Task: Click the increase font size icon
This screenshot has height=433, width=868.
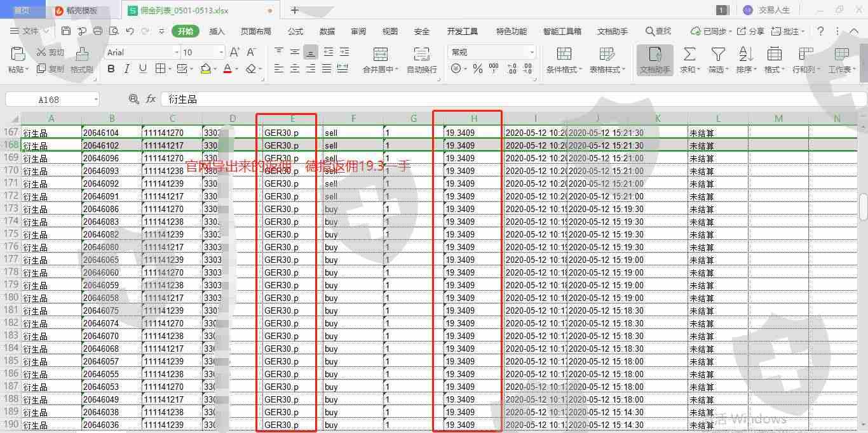Action: [x=234, y=52]
